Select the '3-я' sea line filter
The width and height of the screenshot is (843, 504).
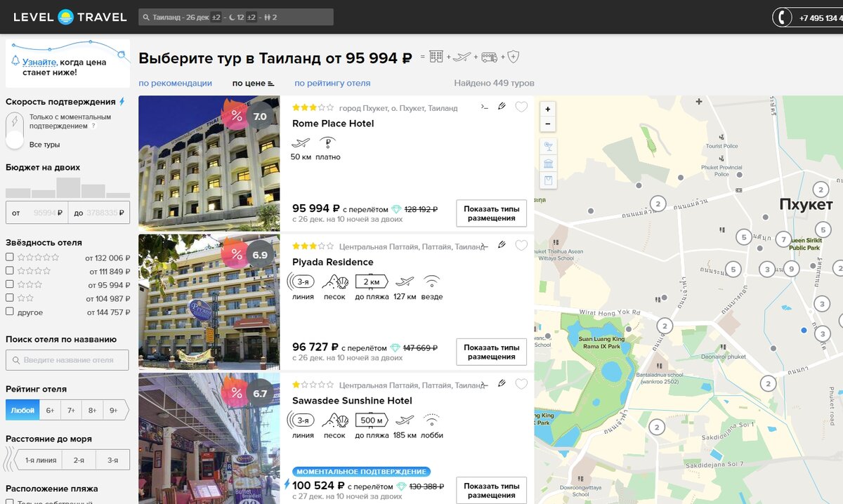click(112, 460)
